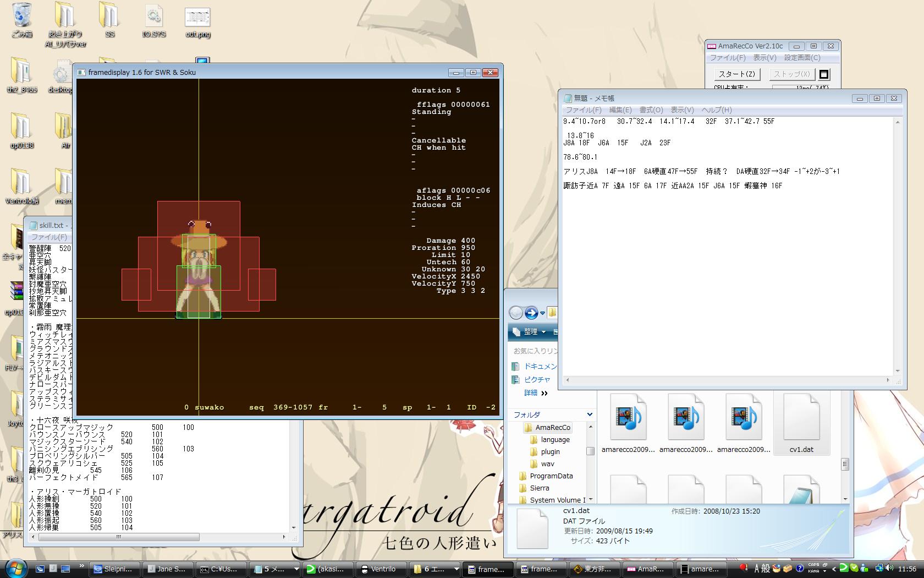Open the ピクチャ favorite link
Screen dimensions: 924x578
(x=537, y=380)
